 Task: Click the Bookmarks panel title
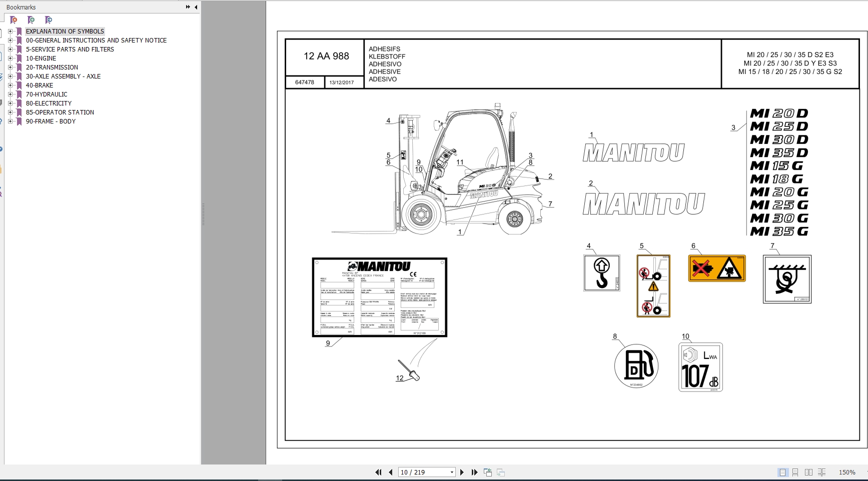tap(21, 7)
